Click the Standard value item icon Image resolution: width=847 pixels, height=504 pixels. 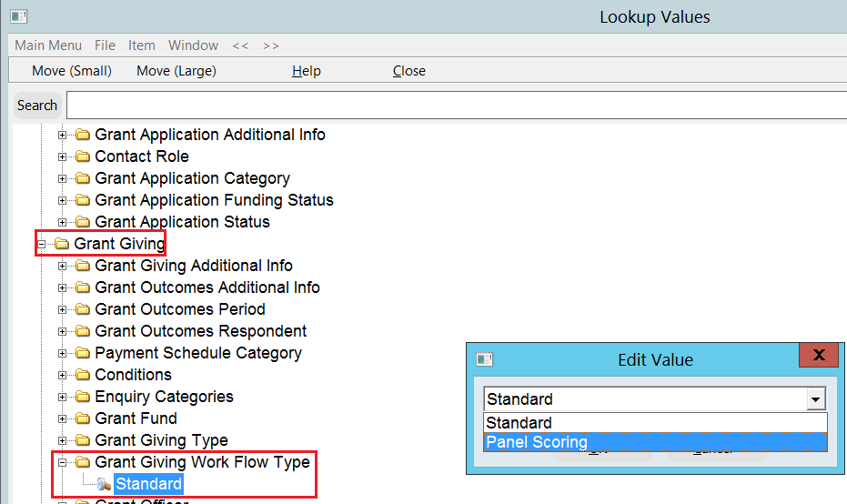104,484
